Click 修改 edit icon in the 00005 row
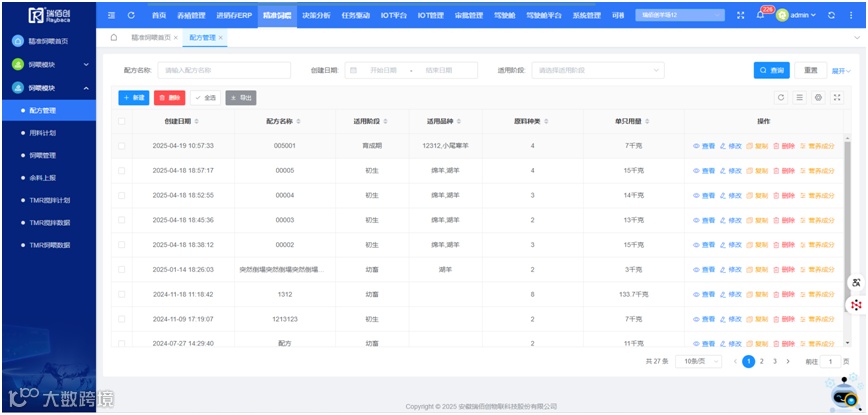 [722, 171]
